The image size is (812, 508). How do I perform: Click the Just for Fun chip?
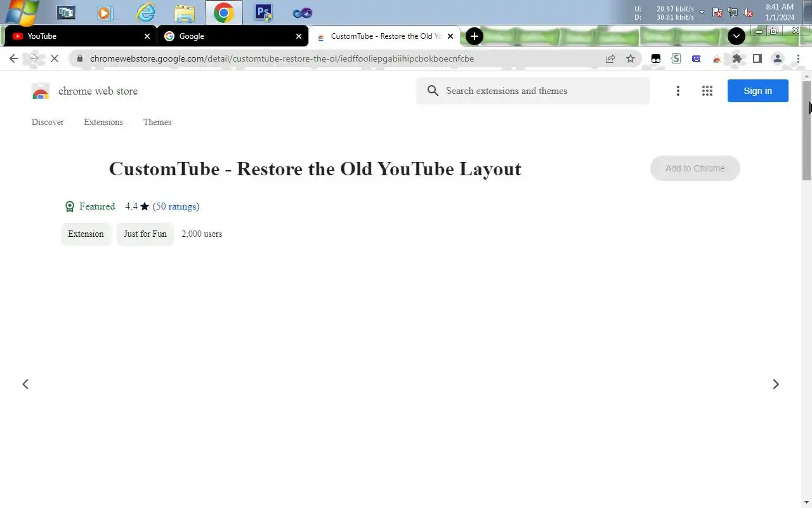point(145,234)
